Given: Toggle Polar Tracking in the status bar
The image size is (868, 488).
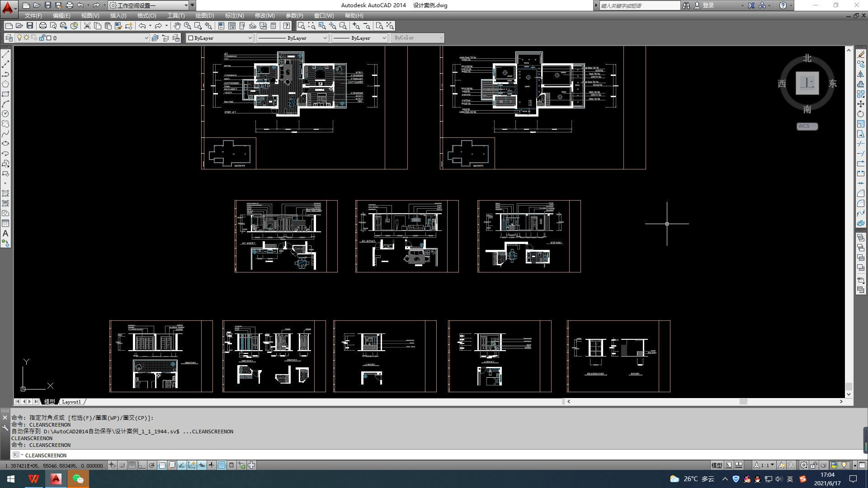Looking at the screenshot, I should tap(152, 465).
